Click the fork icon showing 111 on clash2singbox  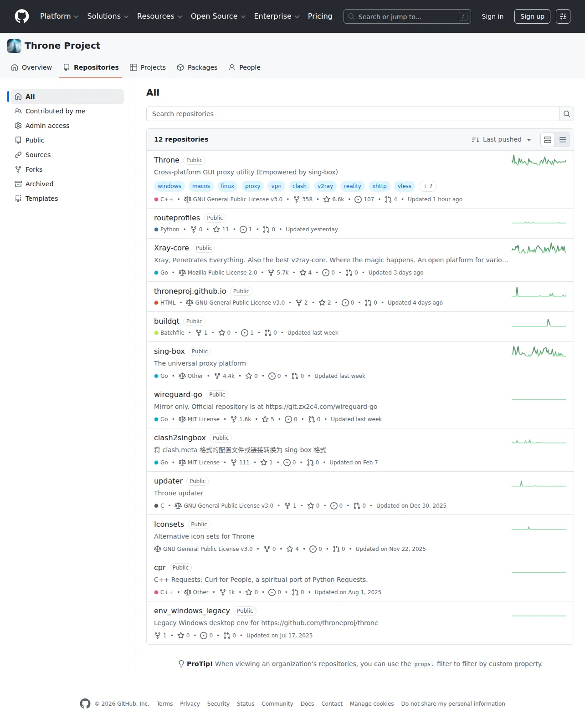coord(234,463)
